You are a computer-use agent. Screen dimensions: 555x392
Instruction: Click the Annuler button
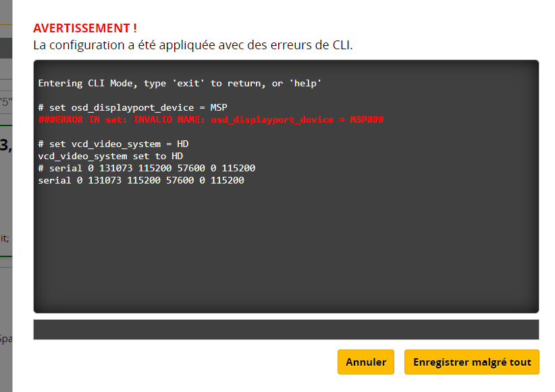click(x=365, y=362)
